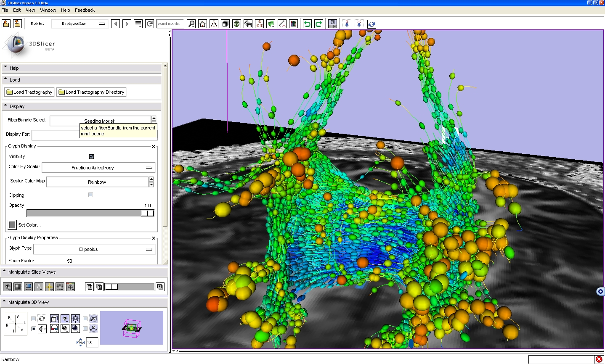Screen dimensions: 605x364
Task: Click the search modules input field
Action: [170, 24]
